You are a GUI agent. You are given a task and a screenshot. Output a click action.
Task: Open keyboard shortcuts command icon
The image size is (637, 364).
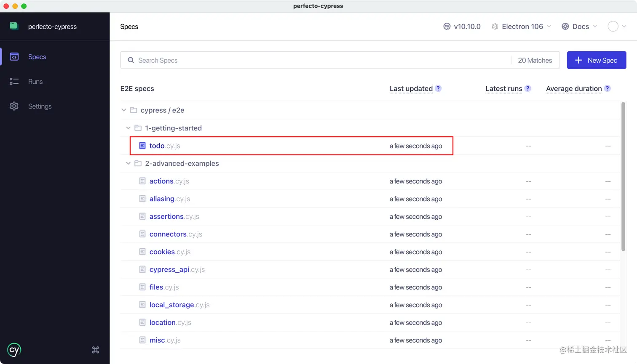coord(96,350)
